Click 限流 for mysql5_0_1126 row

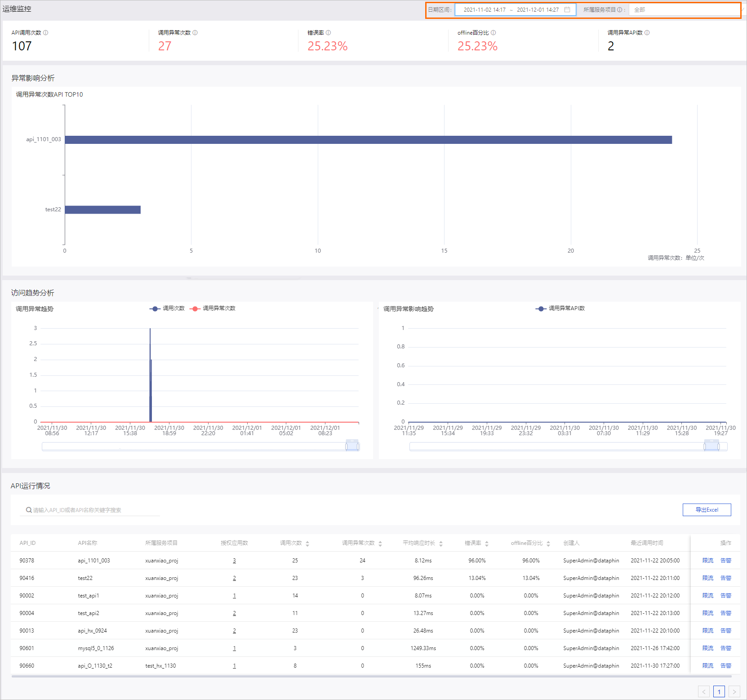coord(708,648)
